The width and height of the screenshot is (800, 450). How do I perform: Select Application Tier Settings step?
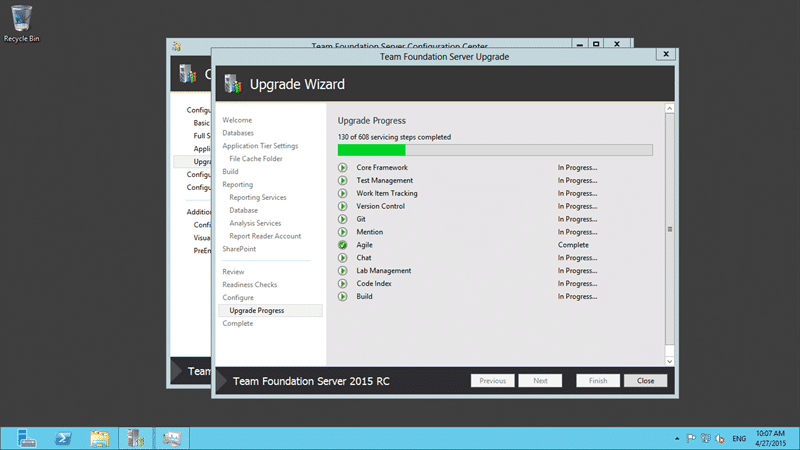pyautogui.click(x=260, y=146)
